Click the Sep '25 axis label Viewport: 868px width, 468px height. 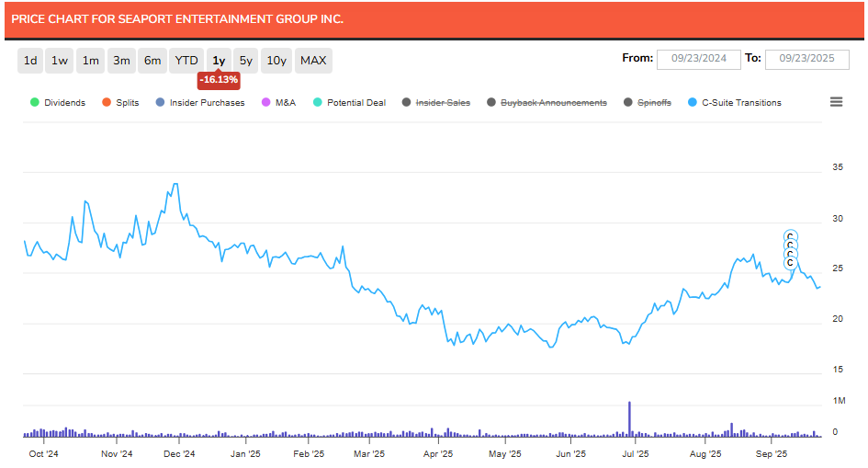(772, 453)
